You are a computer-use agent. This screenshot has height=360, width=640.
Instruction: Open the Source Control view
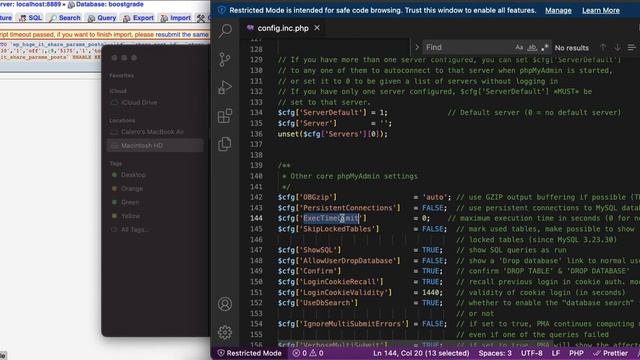tap(225, 60)
